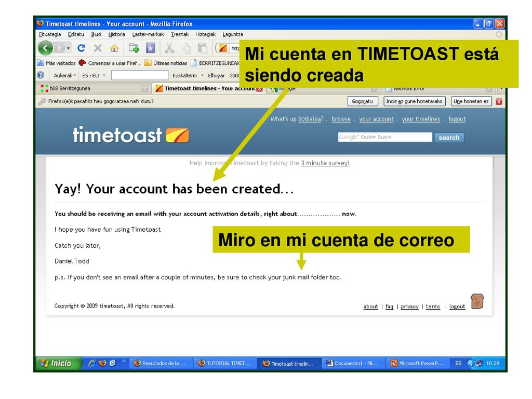532x399 pixels.
Task: Click the key icon on the password bar
Action: click(42, 101)
